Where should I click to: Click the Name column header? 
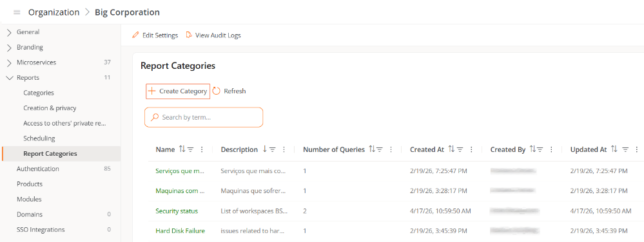(165, 150)
